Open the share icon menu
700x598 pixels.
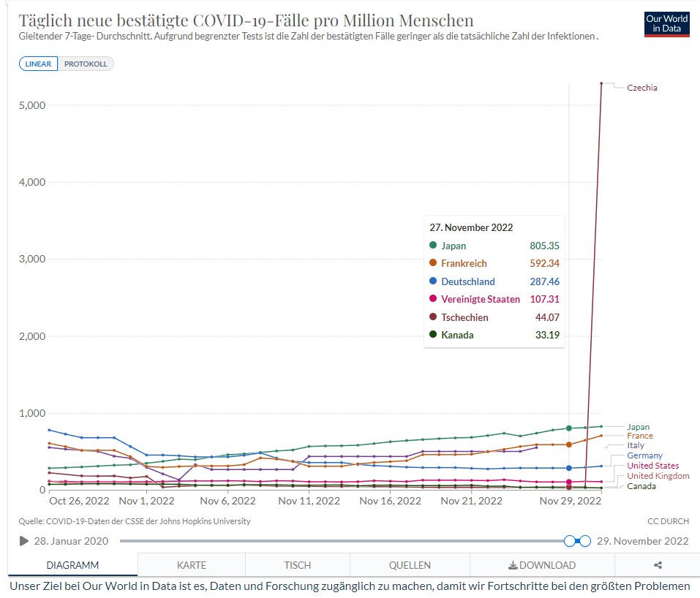[x=658, y=565]
